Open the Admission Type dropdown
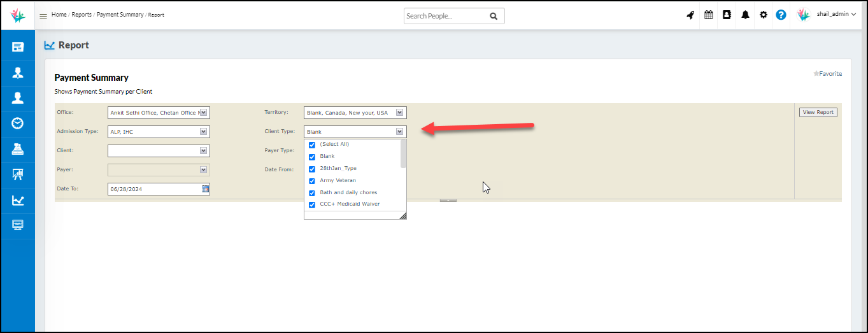 204,132
